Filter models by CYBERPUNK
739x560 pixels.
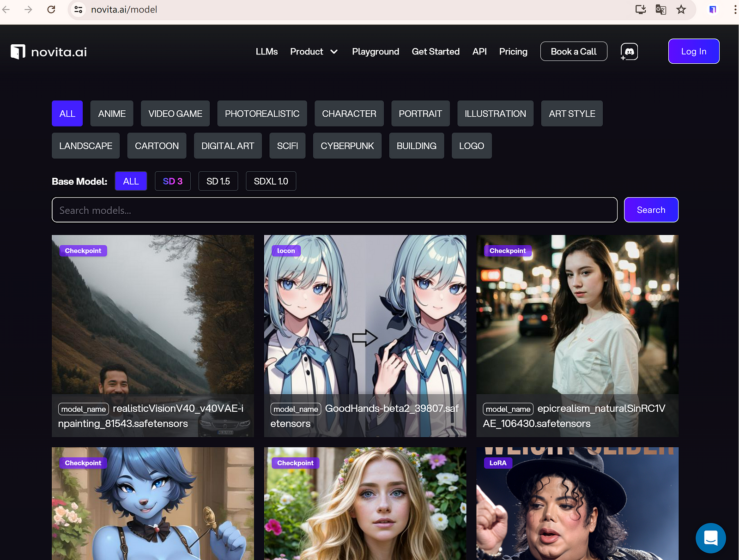click(347, 146)
